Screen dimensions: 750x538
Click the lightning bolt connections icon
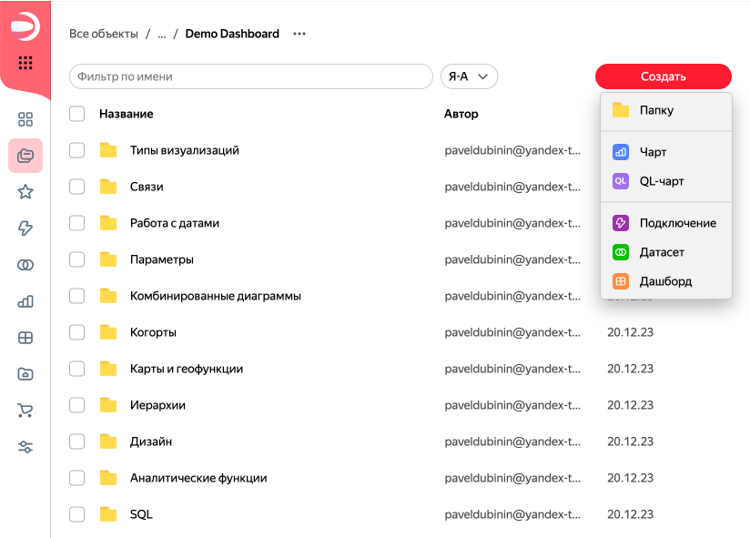click(25, 228)
